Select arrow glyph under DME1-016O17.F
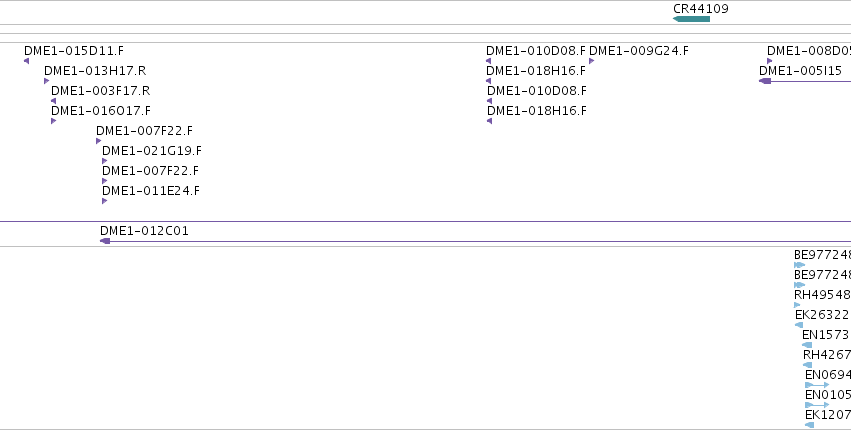Image resolution: width=851 pixels, height=430 pixels. click(54, 121)
